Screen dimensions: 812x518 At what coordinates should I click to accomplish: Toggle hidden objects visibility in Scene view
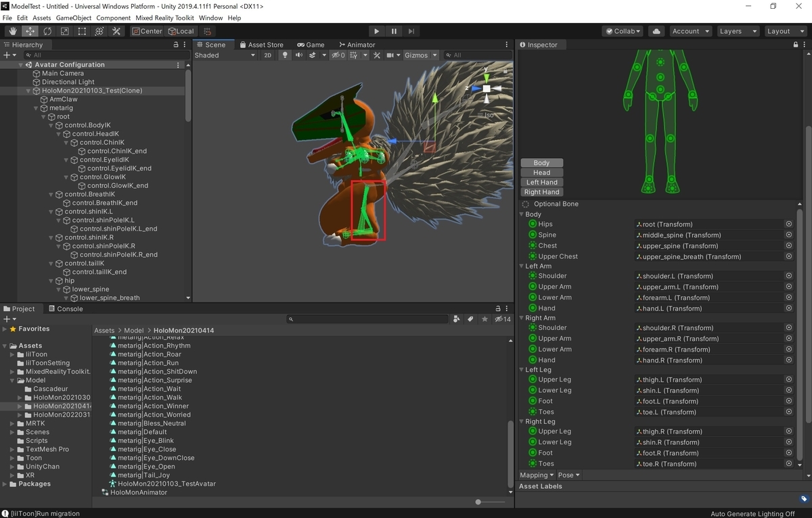[x=338, y=55]
